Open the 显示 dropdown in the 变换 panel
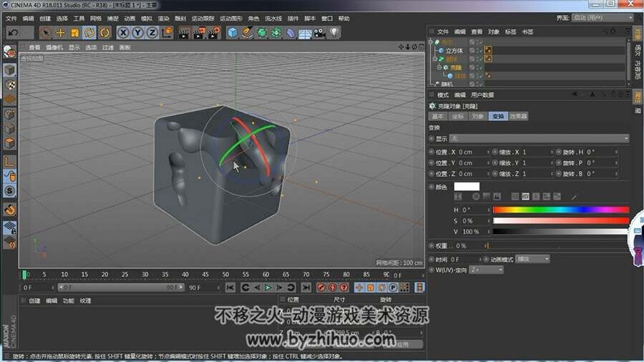Viewport: 644px width, 362px height. pyautogui.click(x=539, y=139)
